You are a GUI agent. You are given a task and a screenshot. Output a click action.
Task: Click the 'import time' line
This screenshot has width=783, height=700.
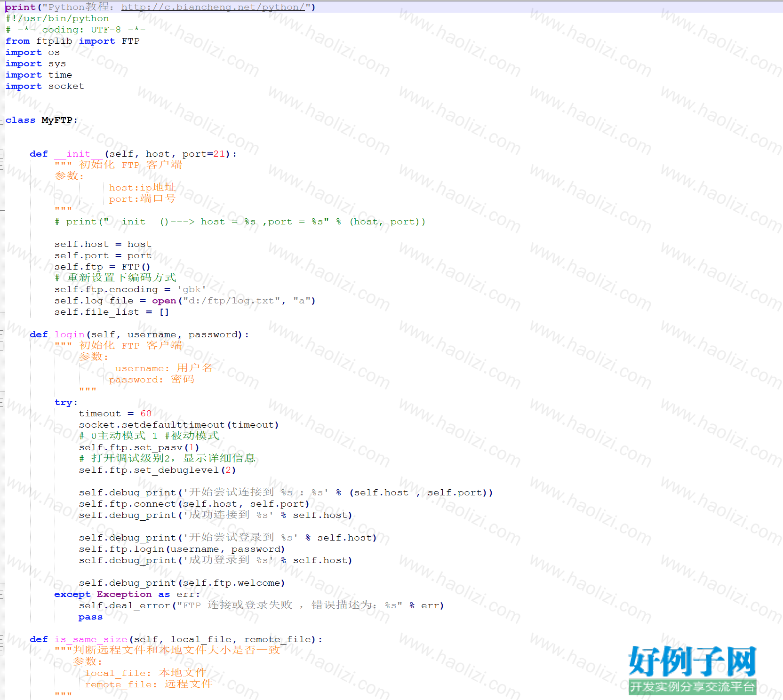(x=39, y=75)
